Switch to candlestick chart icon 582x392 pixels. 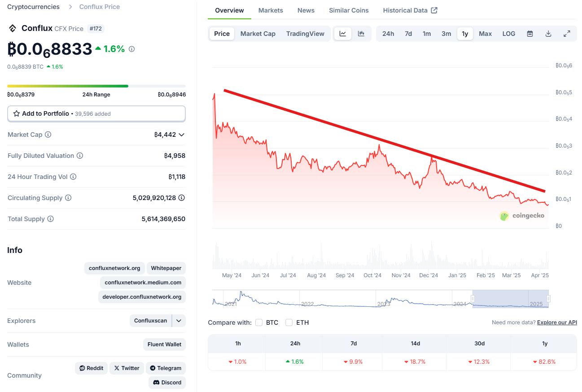pyautogui.click(x=361, y=34)
